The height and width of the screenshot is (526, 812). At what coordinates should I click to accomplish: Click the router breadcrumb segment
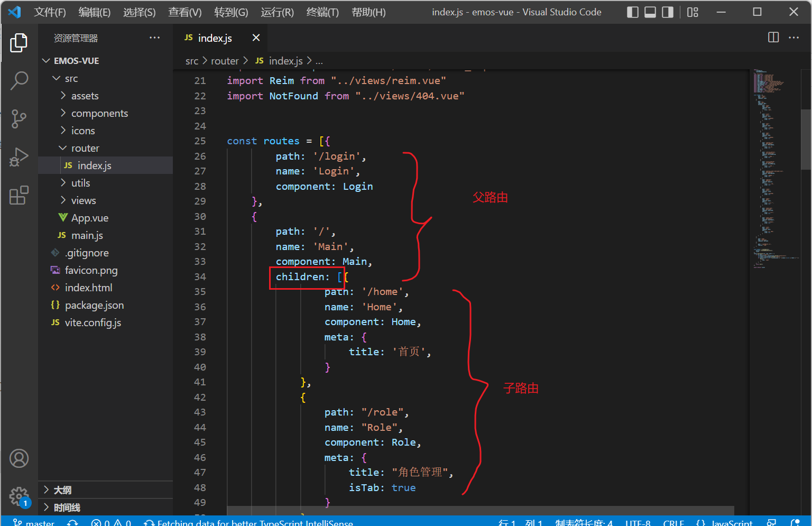pyautogui.click(x=225, y=61)
